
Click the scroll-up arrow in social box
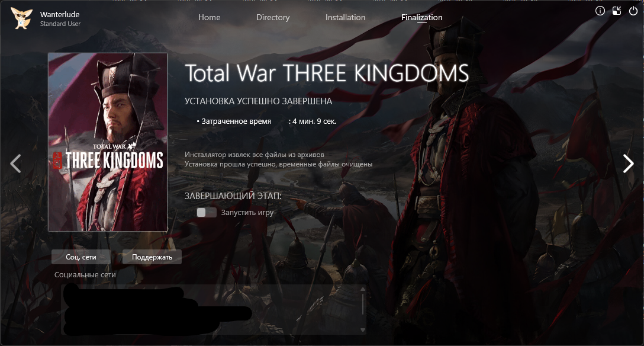pos(363,289)
